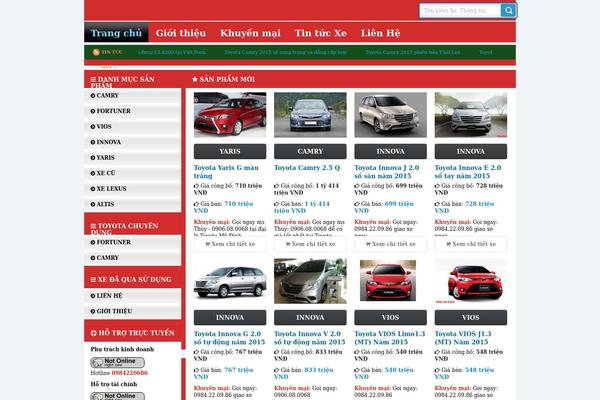Open Toyota Innova E 2.0 số tay link
The image size is (600, 400).
tap(468, 172)
